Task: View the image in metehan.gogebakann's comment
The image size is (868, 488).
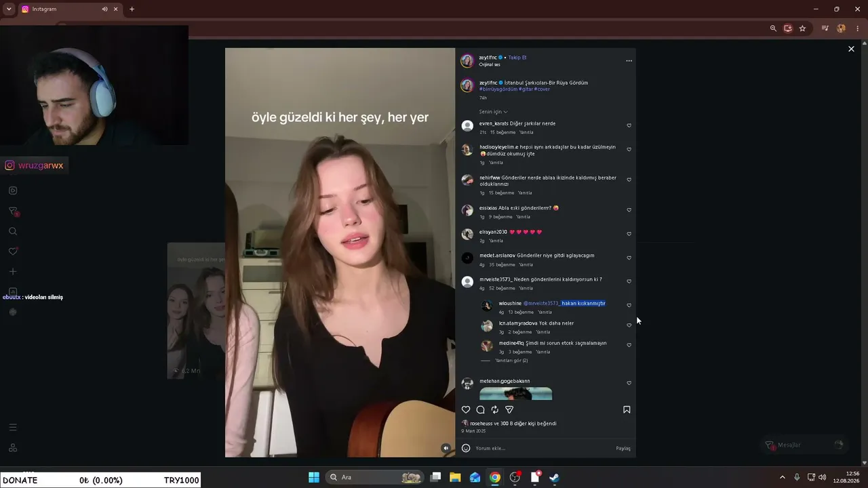Action: 515,393
